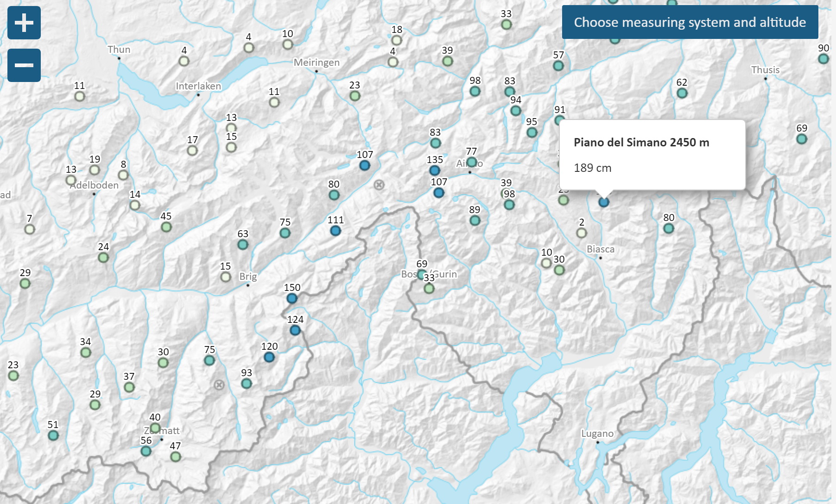Select the 124 cm snow station marker
The width and height of the screenshot is (836, 504).
pos(295,330)
